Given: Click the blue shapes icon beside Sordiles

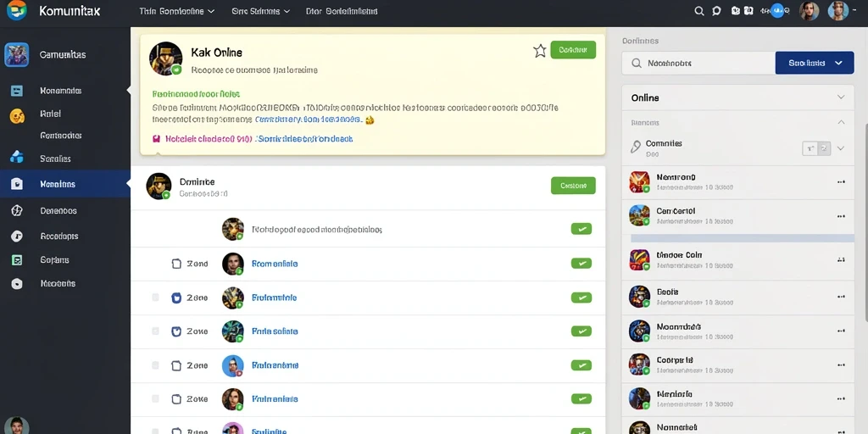Looking at the screenshot, I should [17, 158].
